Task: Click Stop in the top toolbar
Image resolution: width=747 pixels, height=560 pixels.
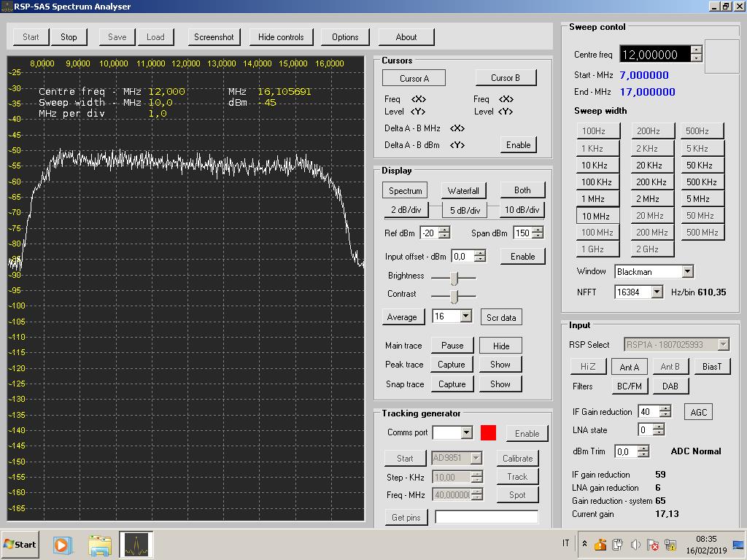Action: pos(69,36)
